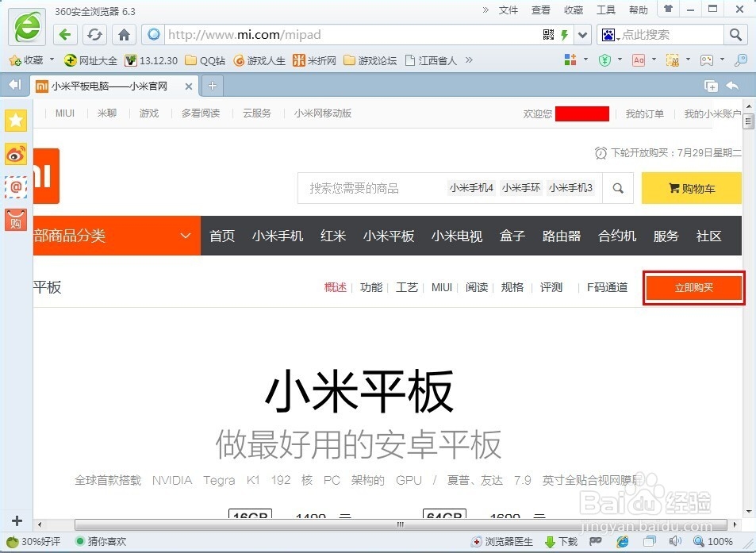Go to 路由器 nav tab
This screenshot has width=756, height=553.
[x=561, y=236]
